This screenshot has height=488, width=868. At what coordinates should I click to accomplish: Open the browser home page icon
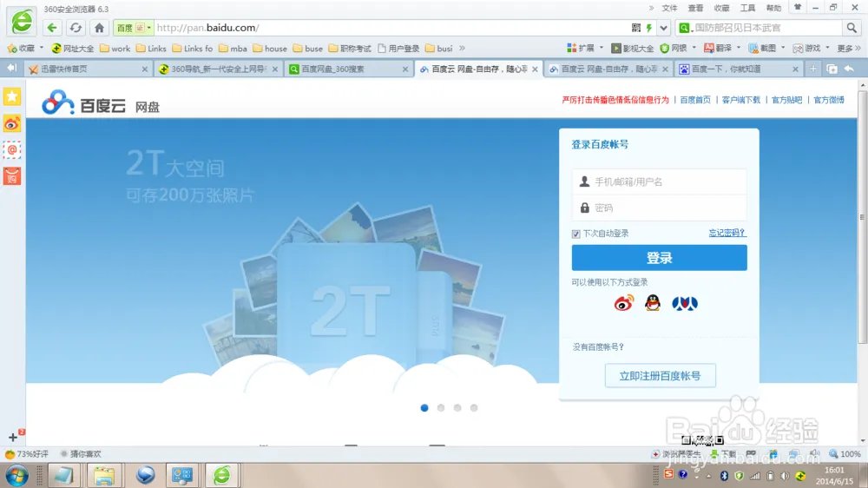99,28
